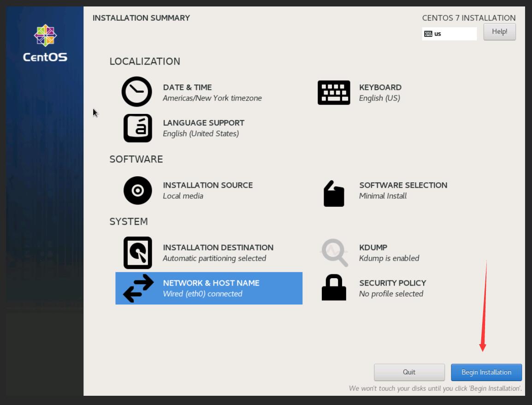Viewport: 532px width, 405px height.
Task: Open the Installation Source disc icon
Action: [137, 191]
